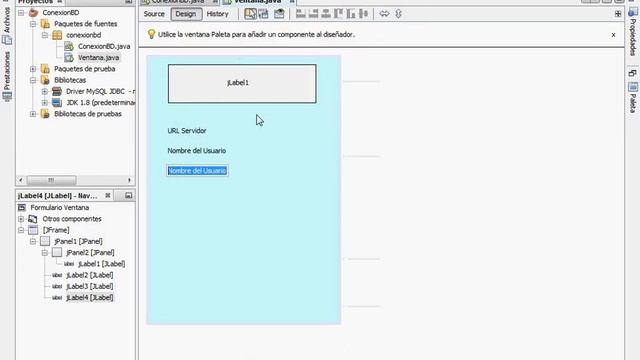Click the ConexionBD project coffee cup icon
This screenshot has width=640, height=360.
pos(33,13)
